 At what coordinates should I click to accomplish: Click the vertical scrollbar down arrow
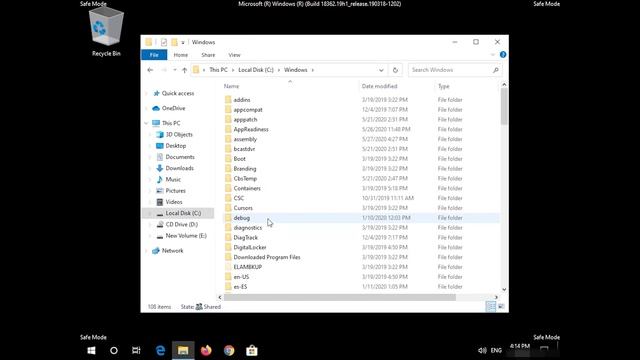(x=504, y=289)
